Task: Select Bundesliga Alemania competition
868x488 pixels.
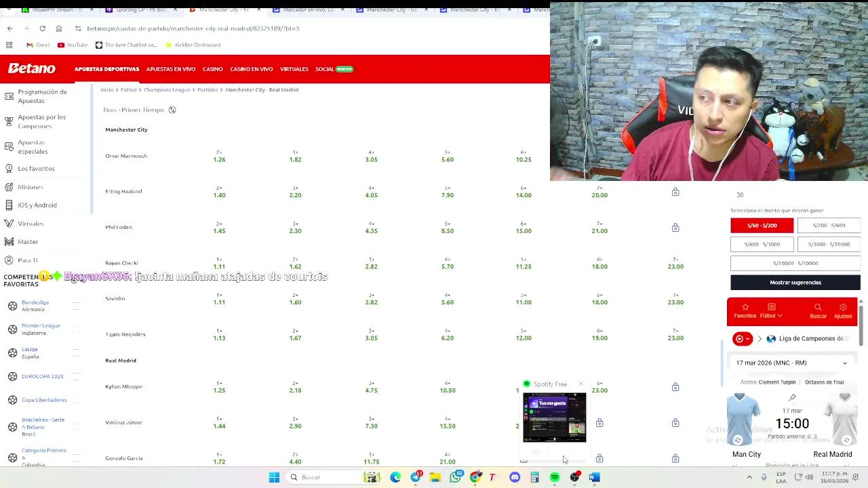Action: pos(35,306)
